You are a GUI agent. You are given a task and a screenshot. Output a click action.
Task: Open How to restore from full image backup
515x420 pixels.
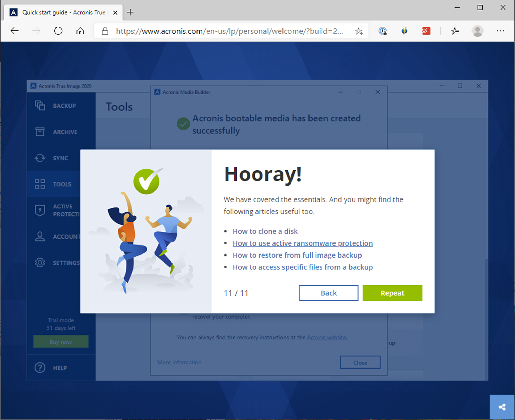coord(297,255)
